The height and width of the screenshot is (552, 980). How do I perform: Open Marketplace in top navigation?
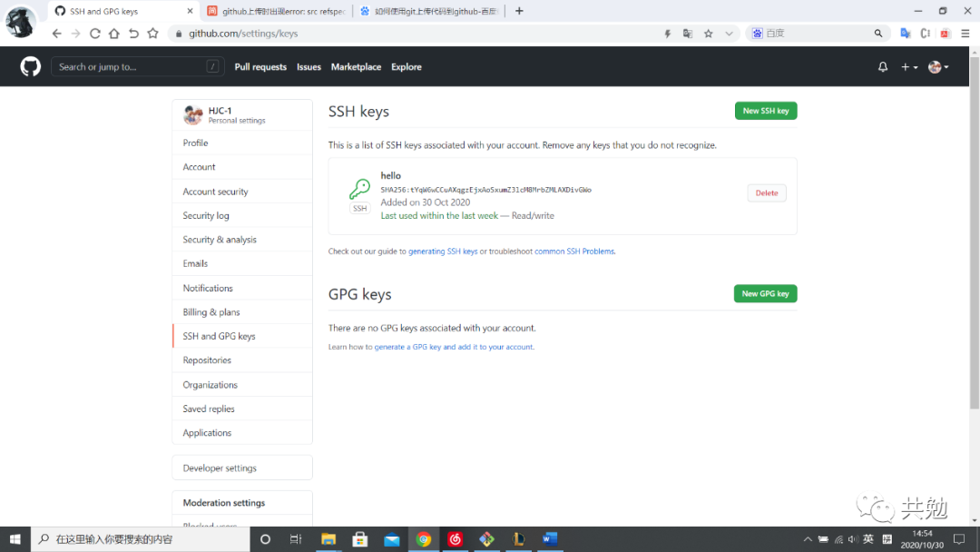tap(356, 67)
